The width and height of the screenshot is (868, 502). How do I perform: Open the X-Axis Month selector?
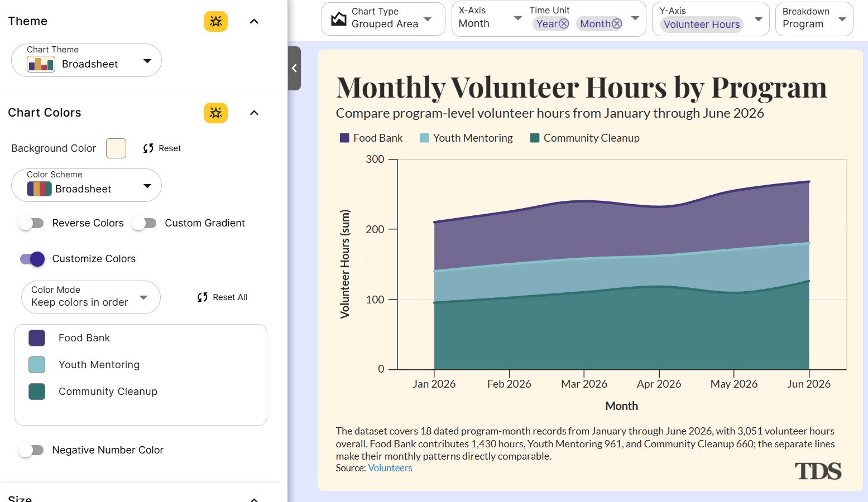click(490, 19)
